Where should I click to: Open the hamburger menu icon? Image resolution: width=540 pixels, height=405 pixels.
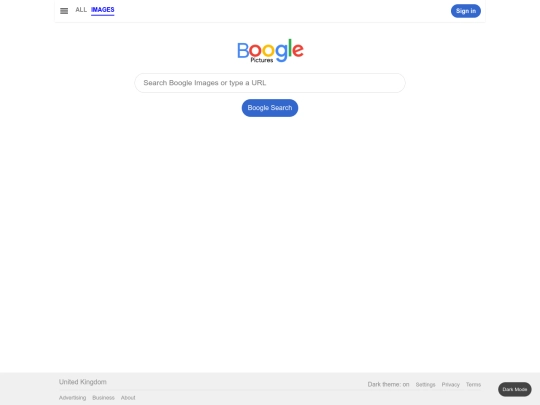[64, 11]
